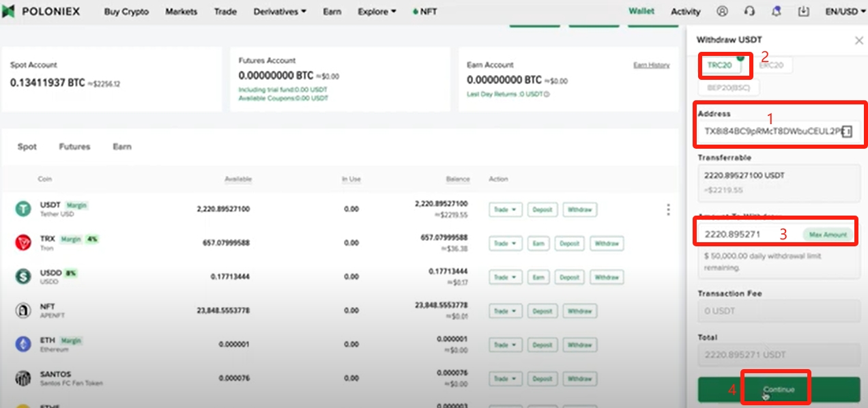The image size is (868, 408).
Task: Click Withdraw on the TRX row
Action: (607, 244)
